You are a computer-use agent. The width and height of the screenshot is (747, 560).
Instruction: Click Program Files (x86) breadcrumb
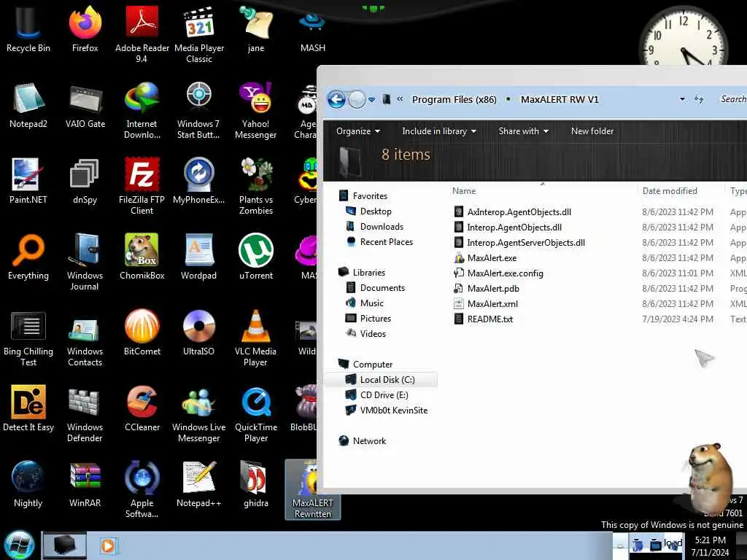point(454,99)
